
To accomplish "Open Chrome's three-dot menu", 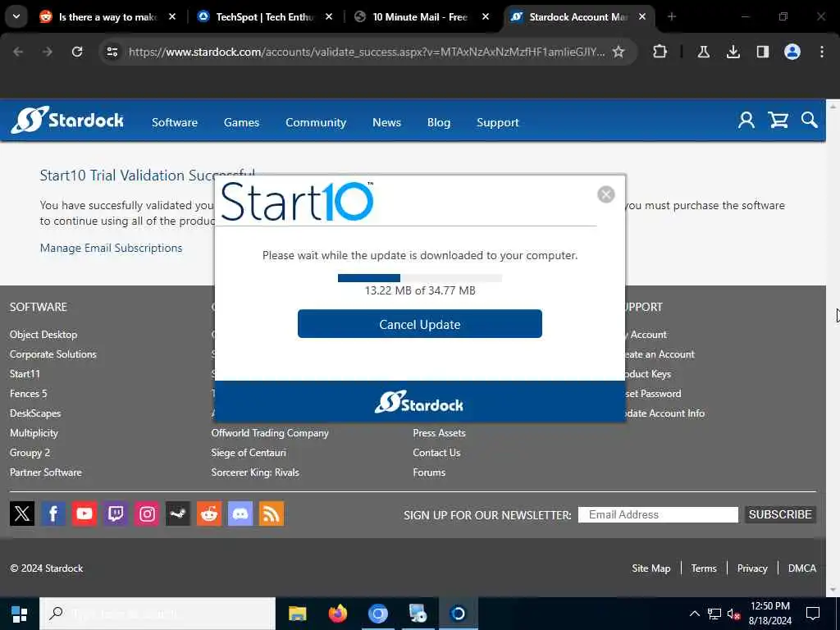I will [822, 52].
